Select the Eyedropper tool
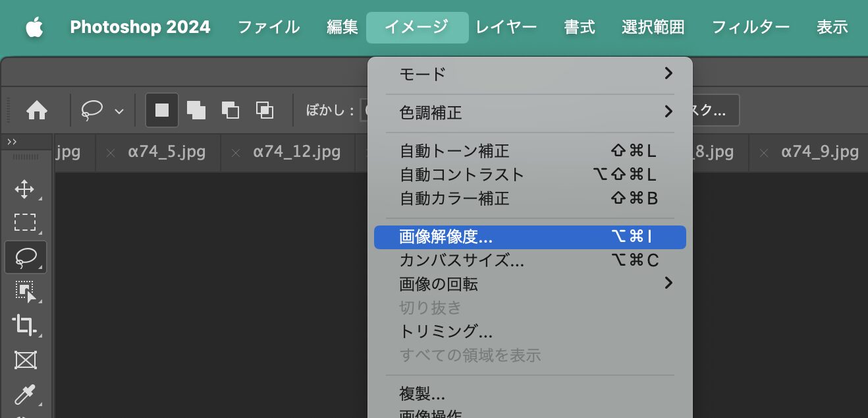Image resolution: width=868 pixels, height=418 pixels. (25, 394)
